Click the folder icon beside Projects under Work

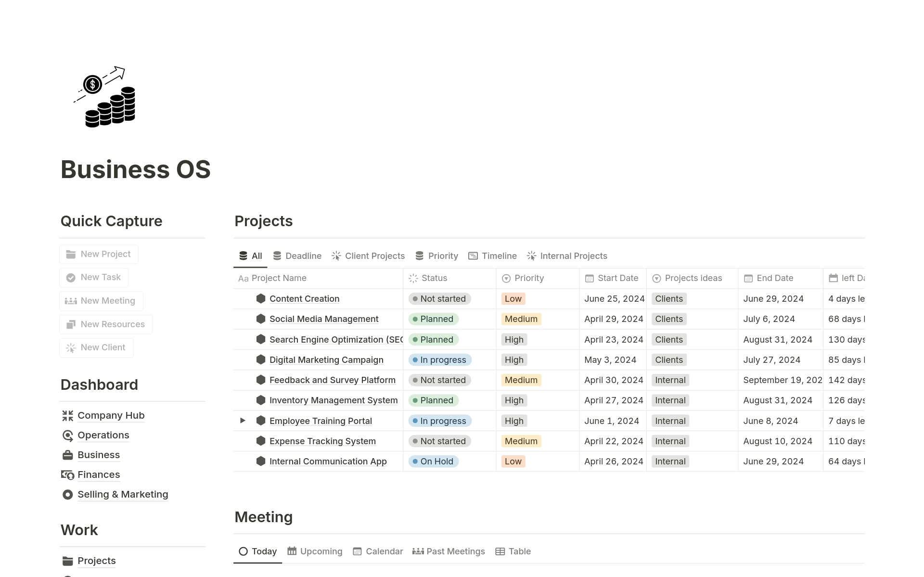coord(68,561)
